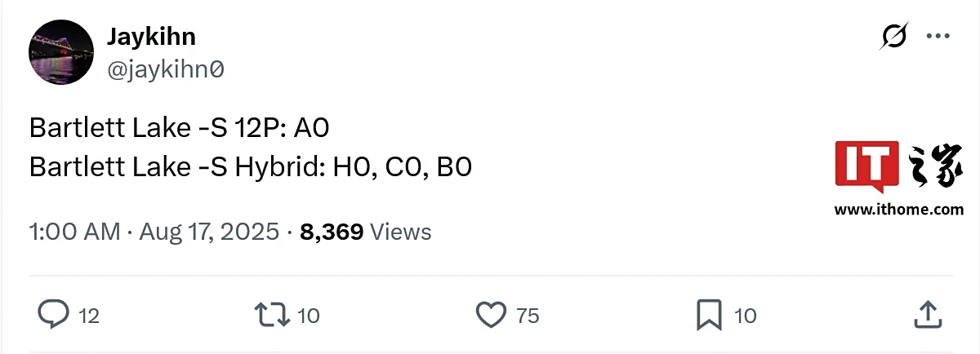Like the tweet with heart icon

tap(491, 314)
